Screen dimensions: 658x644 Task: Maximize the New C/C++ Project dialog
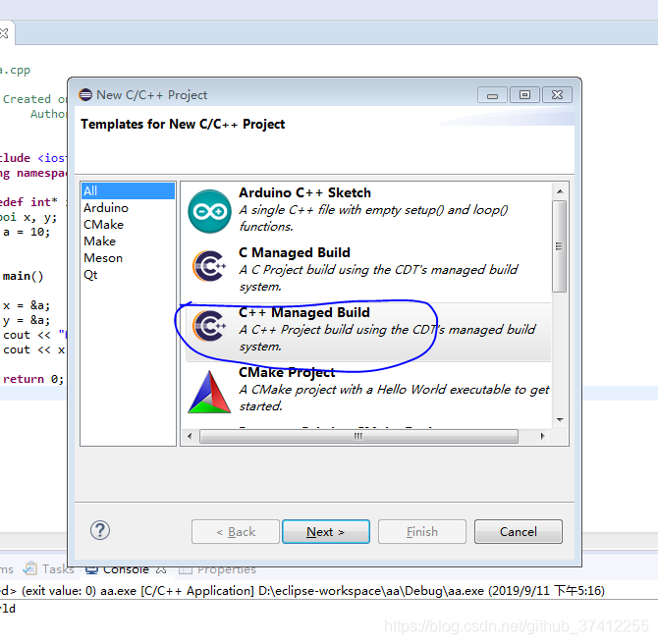pyautogui.click(x=524, y=95)
